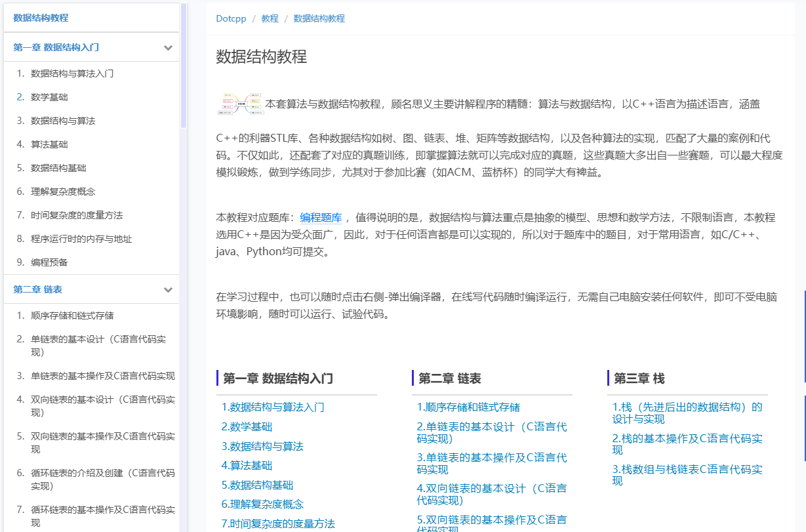806x532 pixels.
Task: Click the 第一章 数据结构入门 content heading
Action: pos(278,379)
